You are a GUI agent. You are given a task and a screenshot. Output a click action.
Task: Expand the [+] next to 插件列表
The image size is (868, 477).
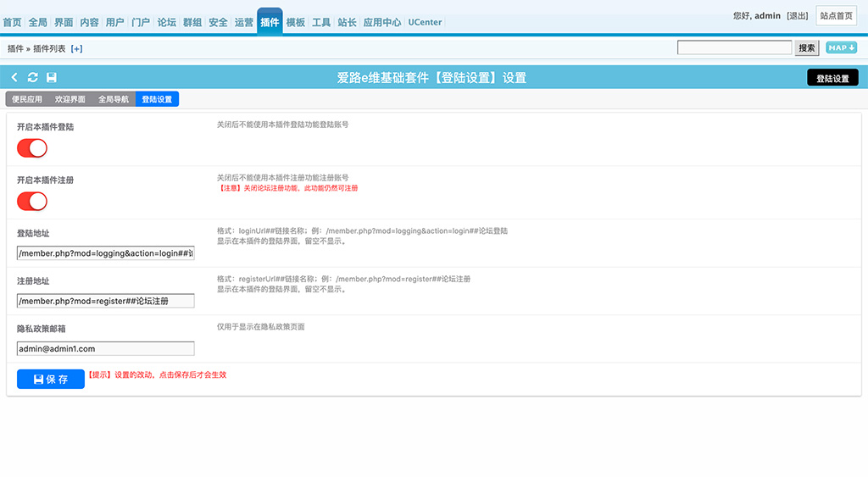76,49
